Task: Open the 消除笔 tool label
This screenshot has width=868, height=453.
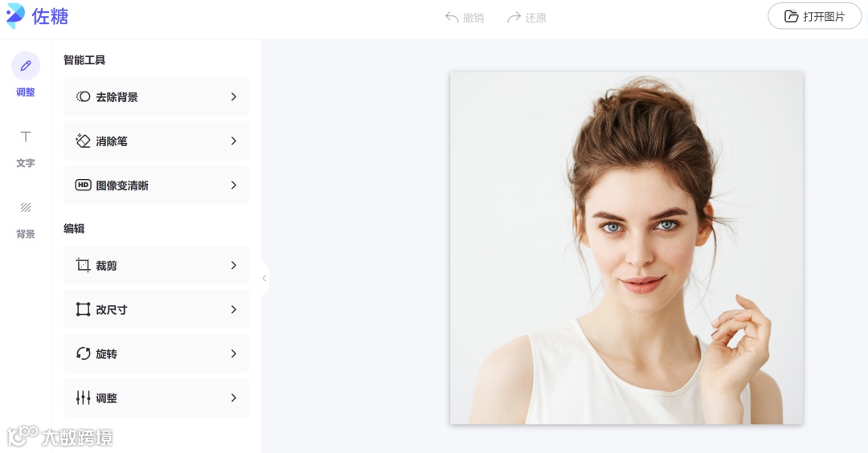Action: click(111, 141)
